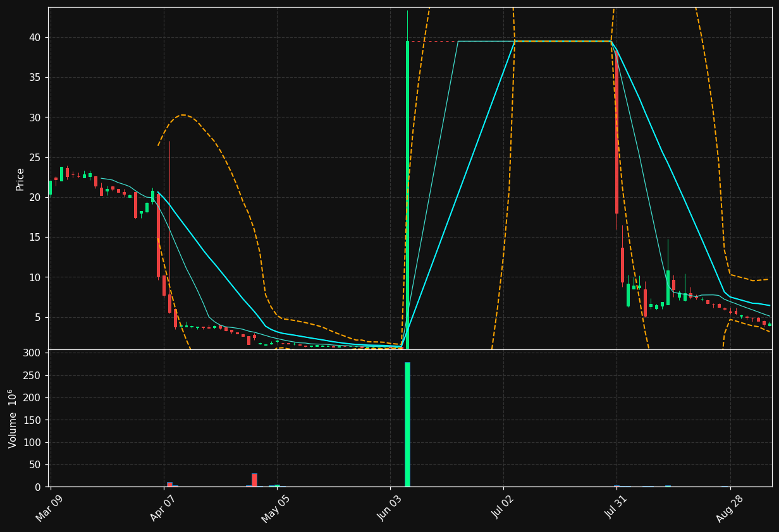The height and width of the screenshot is (532, 779).
Task: Click the volume axis value 0
Action: [37, 487]
